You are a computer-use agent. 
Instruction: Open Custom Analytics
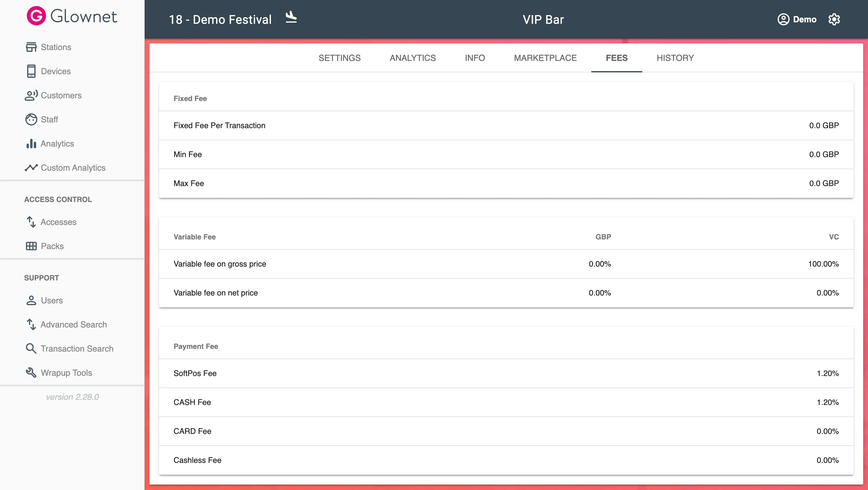73,168
